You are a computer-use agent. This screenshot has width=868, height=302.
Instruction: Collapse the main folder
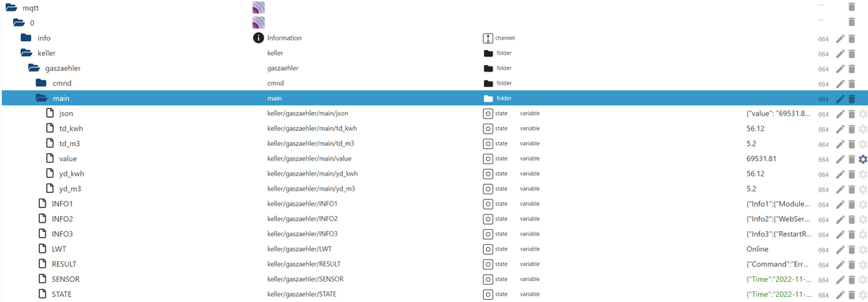[x=41, y=98]
